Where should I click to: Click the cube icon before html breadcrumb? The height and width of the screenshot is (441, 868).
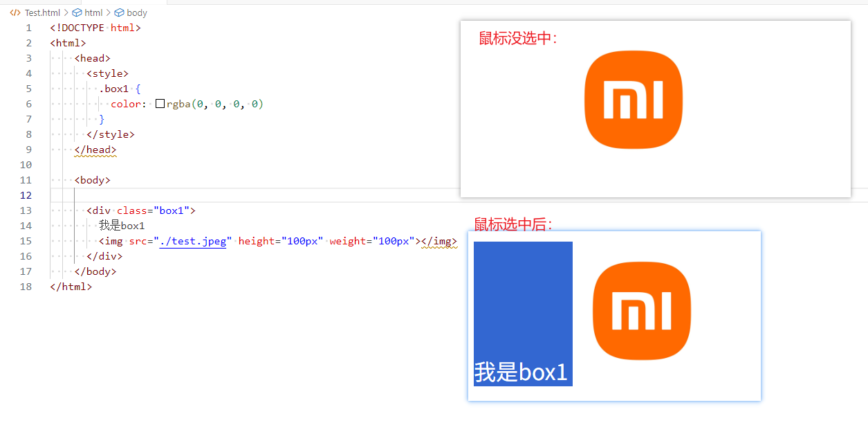(x=77, y=12)
